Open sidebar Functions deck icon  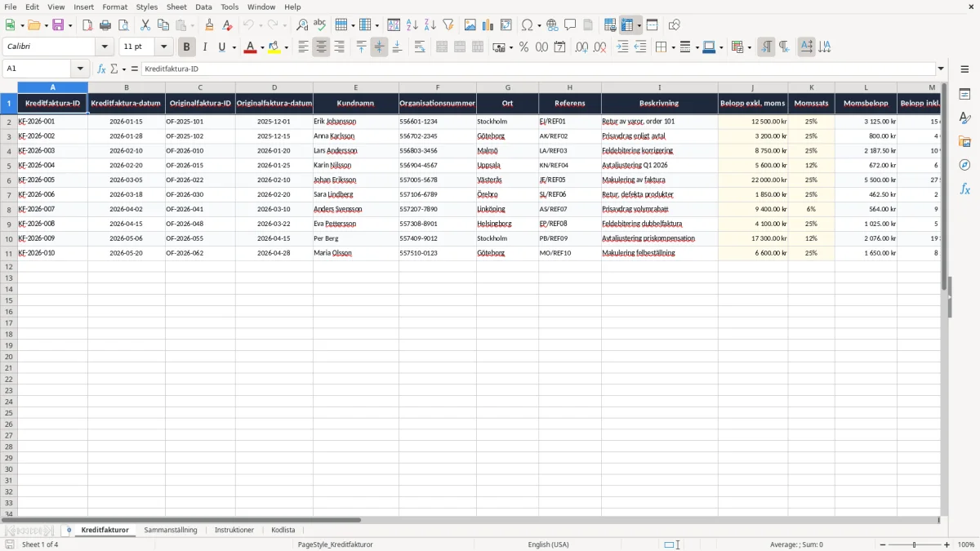[964, 189]
